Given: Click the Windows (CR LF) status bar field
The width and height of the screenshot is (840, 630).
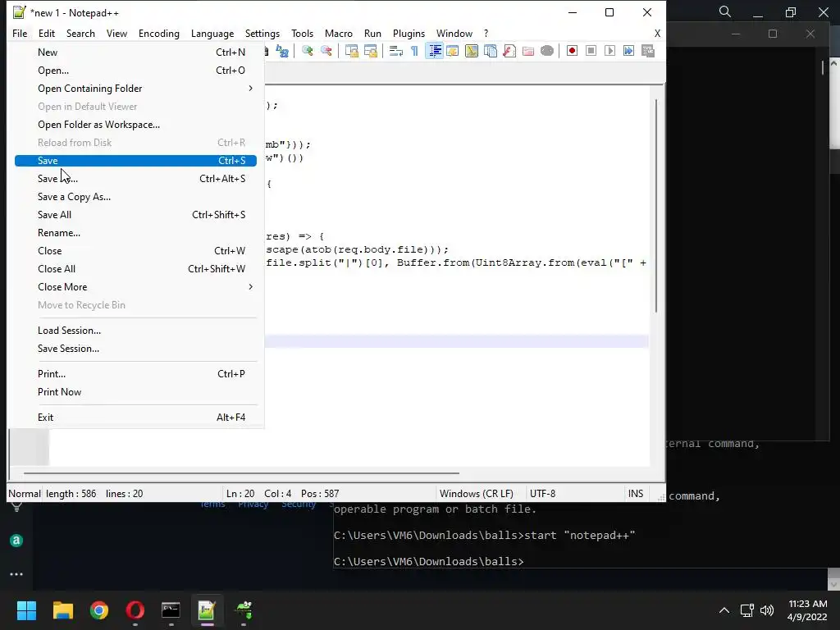Looking at the screenshot, I should coord(477,493).
